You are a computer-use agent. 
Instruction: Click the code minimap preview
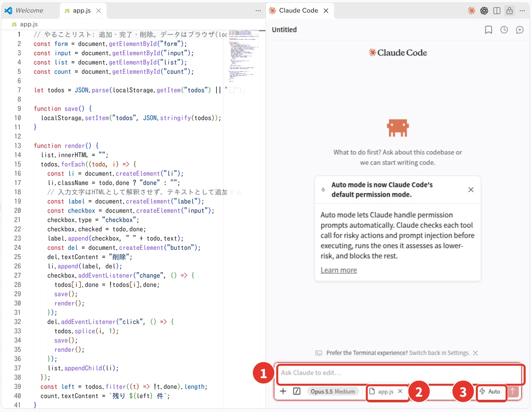(x=243, y=56)
